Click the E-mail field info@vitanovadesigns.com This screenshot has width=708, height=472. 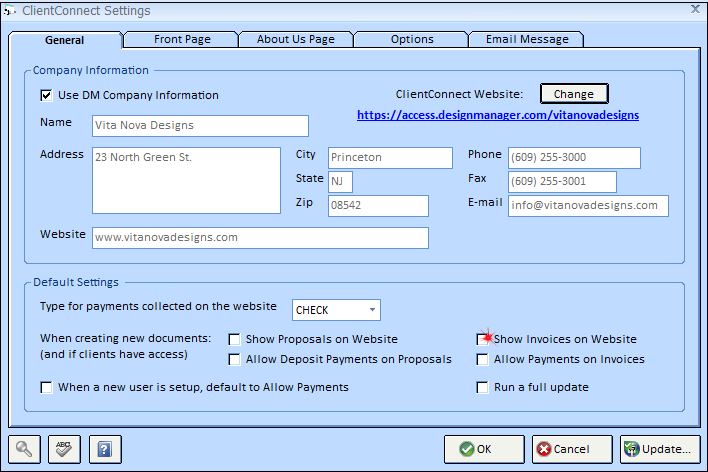(x=588, y=206)
